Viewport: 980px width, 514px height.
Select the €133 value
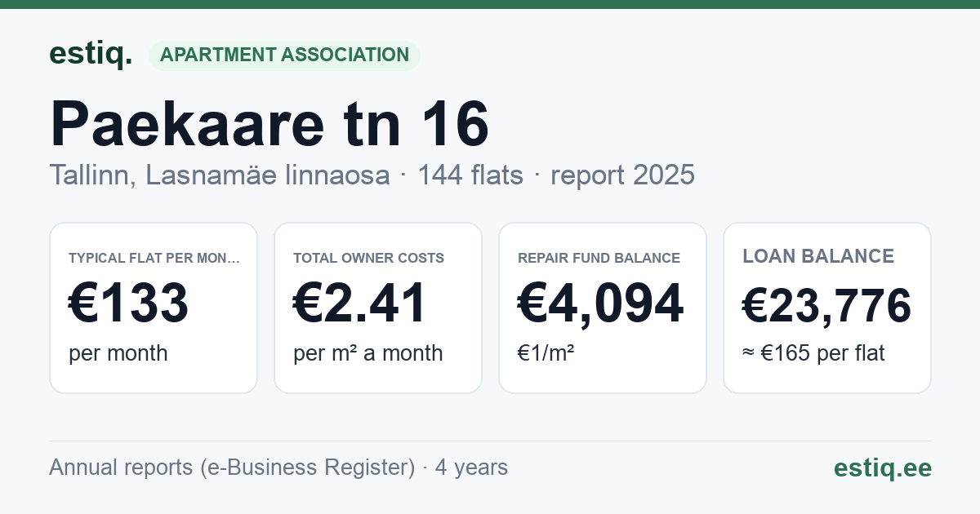tap(129, 304)
